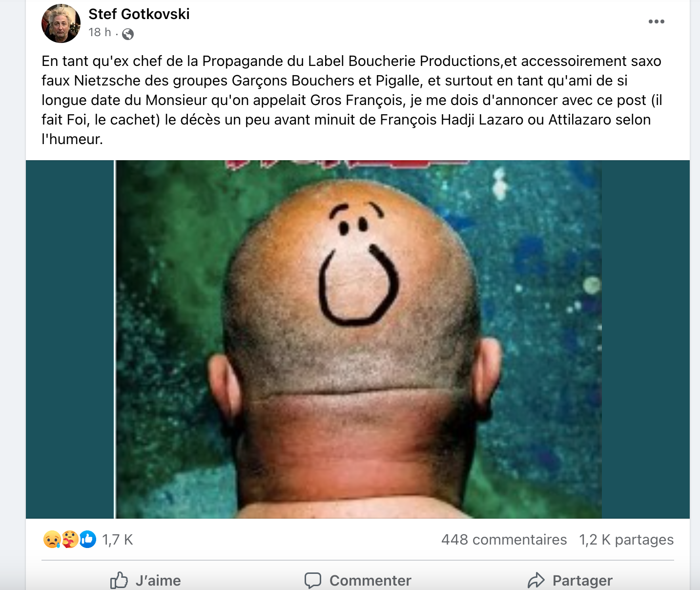View the 1,7 K reactions list
This screenshot has width=700, height=590.
tap(118, 540)
